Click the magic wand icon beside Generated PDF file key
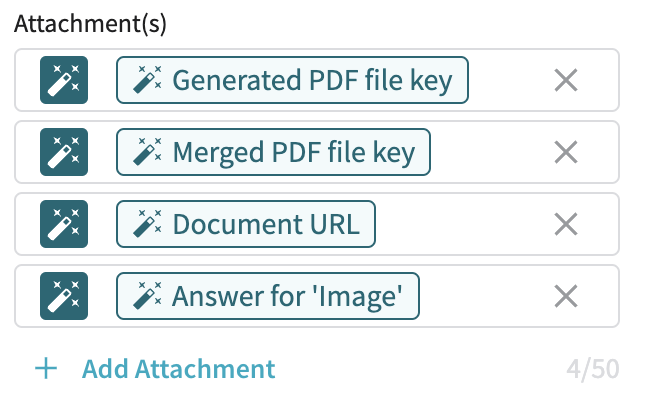Screen dimensions: 646x406 click(64, 80)
